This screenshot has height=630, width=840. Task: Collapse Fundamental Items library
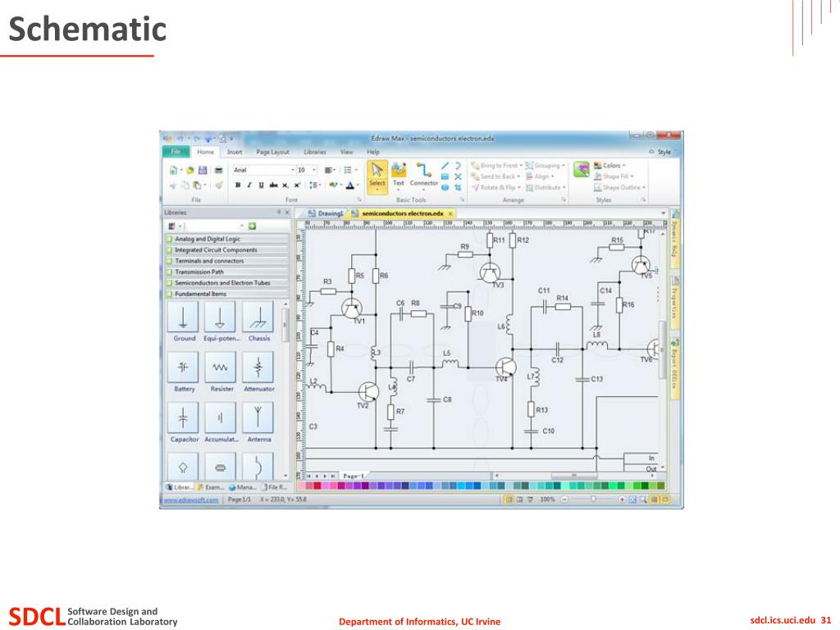click(x=227, y=294)
